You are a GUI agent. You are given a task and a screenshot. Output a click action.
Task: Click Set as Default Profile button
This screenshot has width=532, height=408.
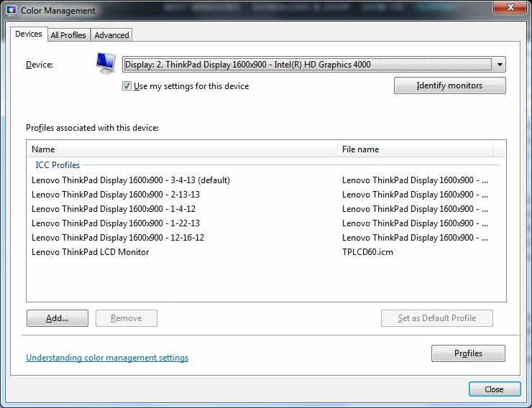click(x=437, y=318)
